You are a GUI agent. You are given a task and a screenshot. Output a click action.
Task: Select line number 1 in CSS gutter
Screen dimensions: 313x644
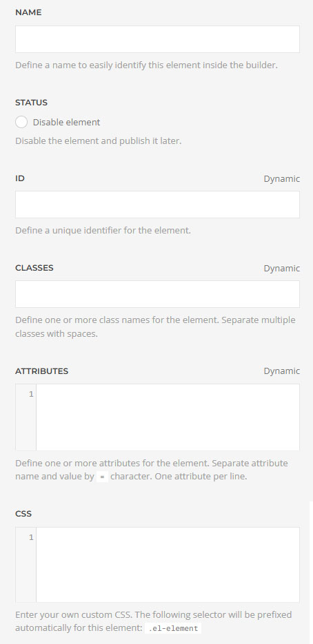click(x=31, y=537)
